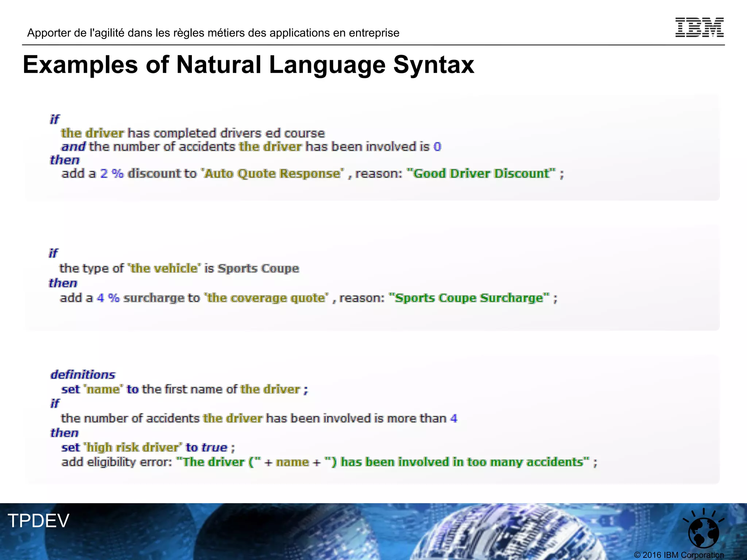Click the 'Sports Coupe' value in the condition
The height and width of the screenshot is (560, 747).
coord(258,269)
